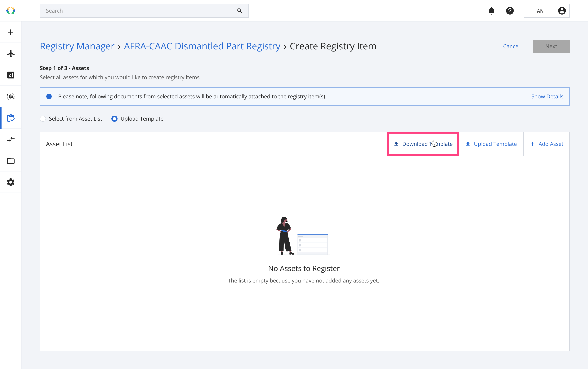The width and height of the screenshot is (588, 369).
Task: Select the Upload Template radio option
Action: (114, 119)
